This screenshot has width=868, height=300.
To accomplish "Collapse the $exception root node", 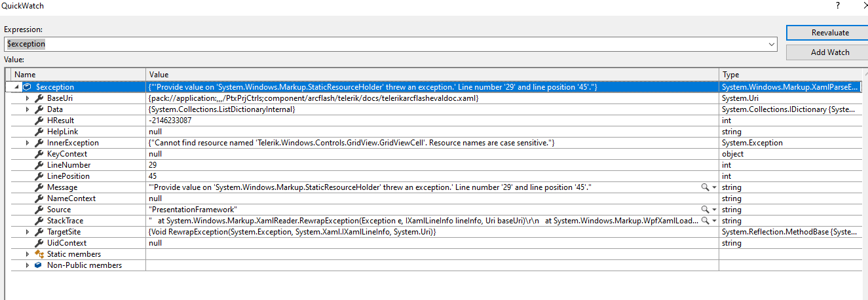I will (x=16, y=87).
